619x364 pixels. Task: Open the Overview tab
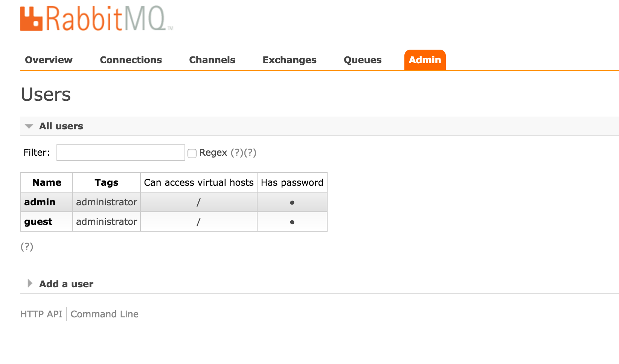pyautogui.click(x=49, y=60)
